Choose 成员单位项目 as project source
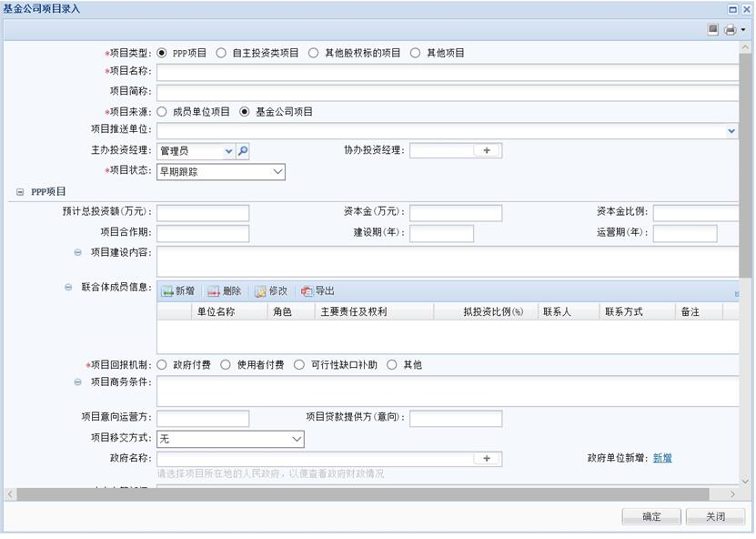 tap(163, 112)
